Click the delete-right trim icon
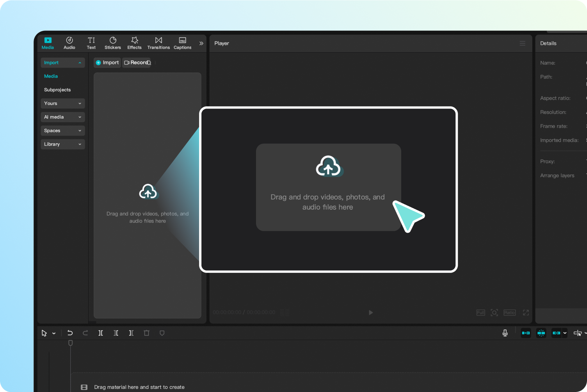Screen dimensions: 587x392 click(x=131, y=333)
